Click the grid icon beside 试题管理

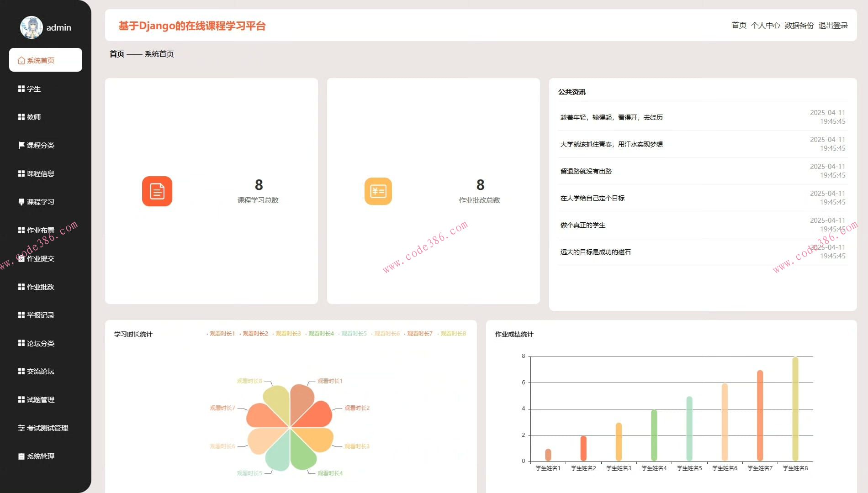pos(21,399)
